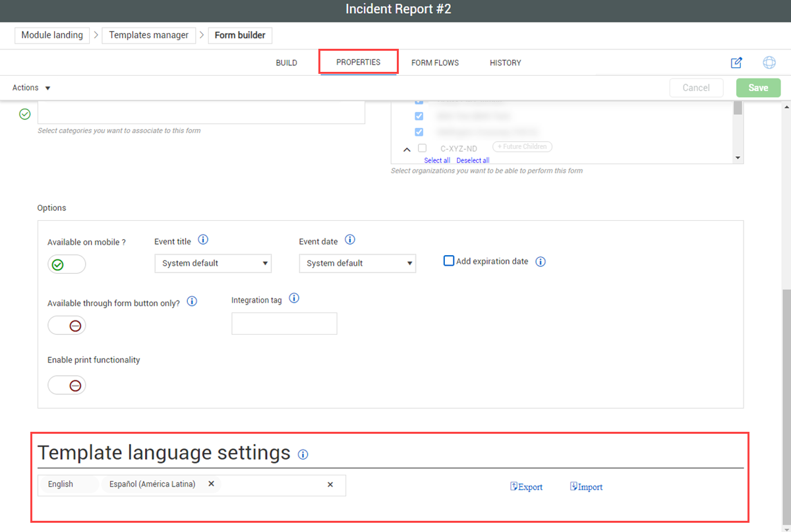Viewport: 791px width, 532px height.
Task: Click the template language selector field
Action: (x=191, y=485)
